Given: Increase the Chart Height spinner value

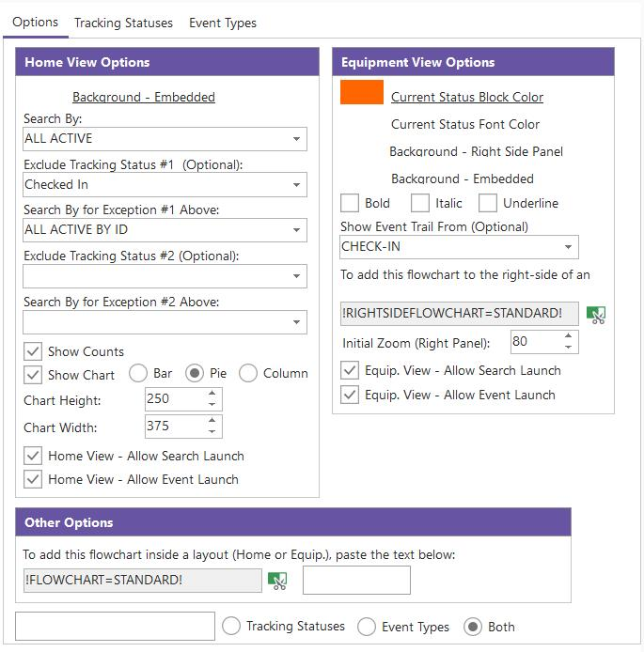Looking at the screenshot, I should pyautogui.click(x=212, y=393).
